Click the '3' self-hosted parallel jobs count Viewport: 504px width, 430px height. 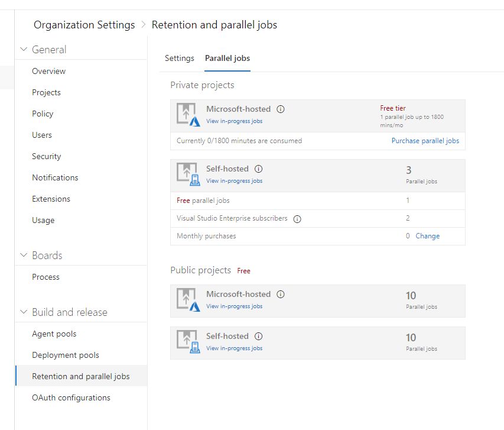(408, 170)
